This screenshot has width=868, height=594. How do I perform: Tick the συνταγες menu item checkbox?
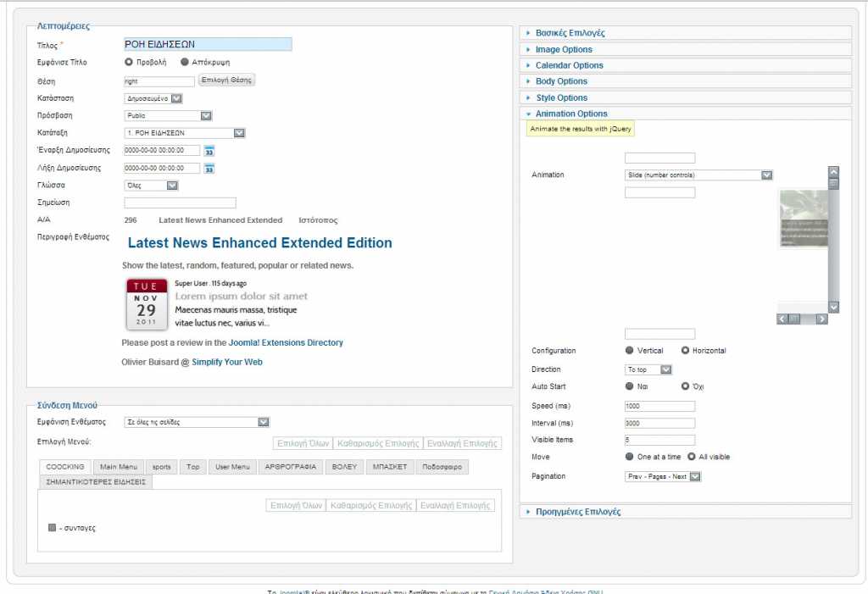(53, 528)
